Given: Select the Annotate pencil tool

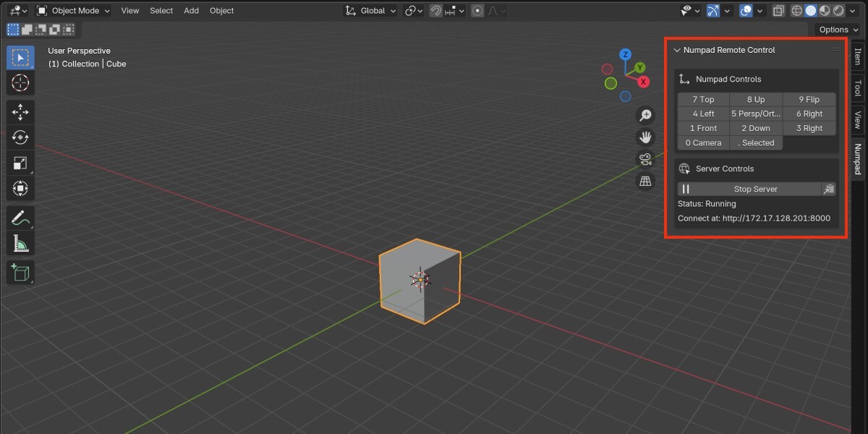Looking at the screenshot, I should coord(20,218).
